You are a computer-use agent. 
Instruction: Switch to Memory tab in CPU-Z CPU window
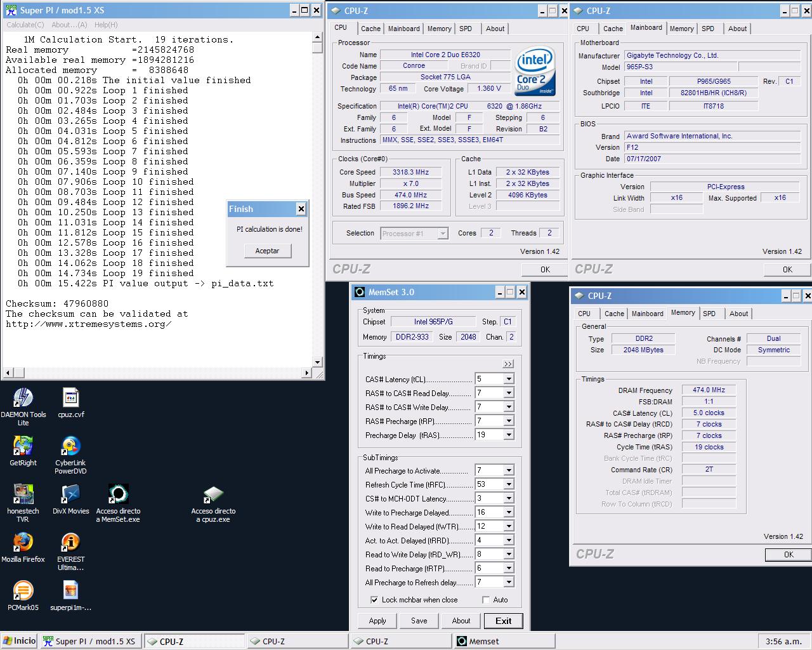[x=439, y=29]
